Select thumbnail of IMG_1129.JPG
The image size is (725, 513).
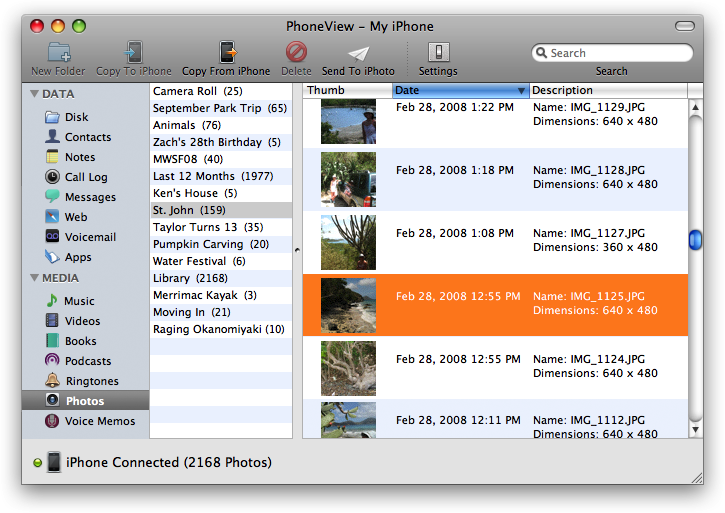(x=348, y=121)
